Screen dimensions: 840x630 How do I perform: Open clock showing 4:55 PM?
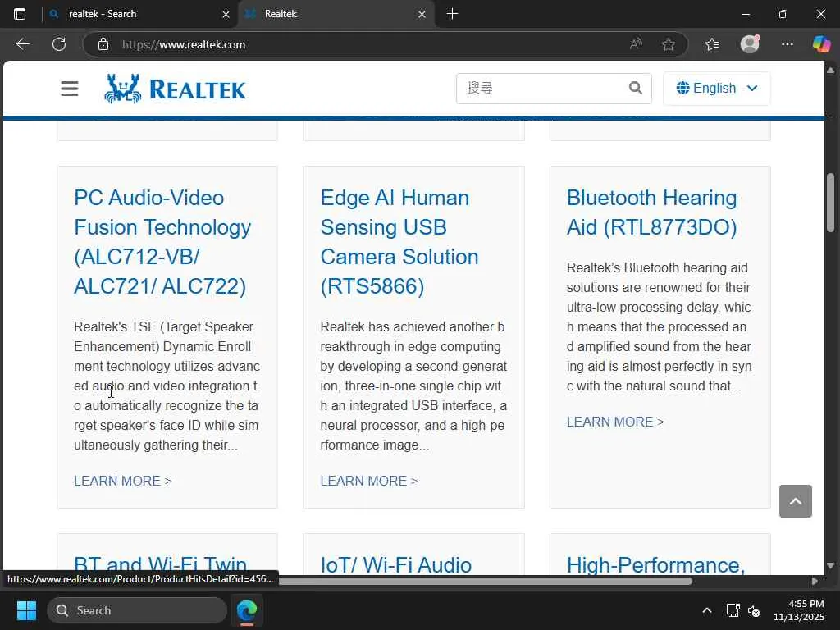pyautogui.click(x=799, y=610)
